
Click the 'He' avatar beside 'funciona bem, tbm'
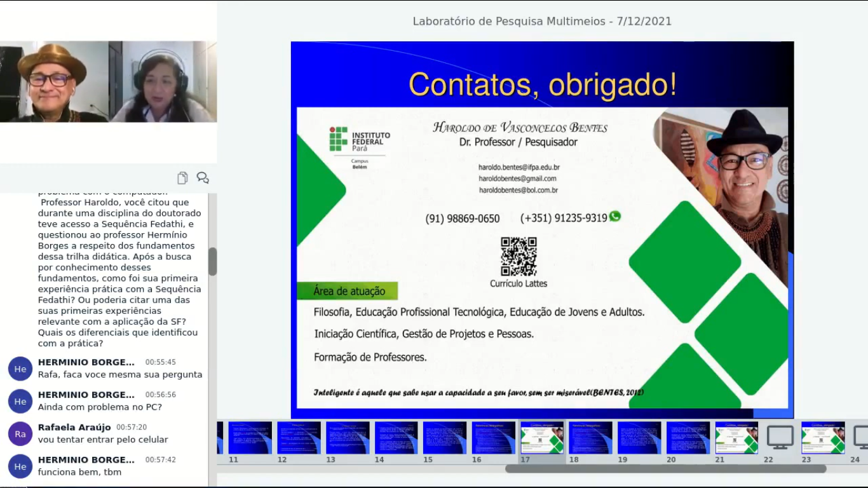20,466
